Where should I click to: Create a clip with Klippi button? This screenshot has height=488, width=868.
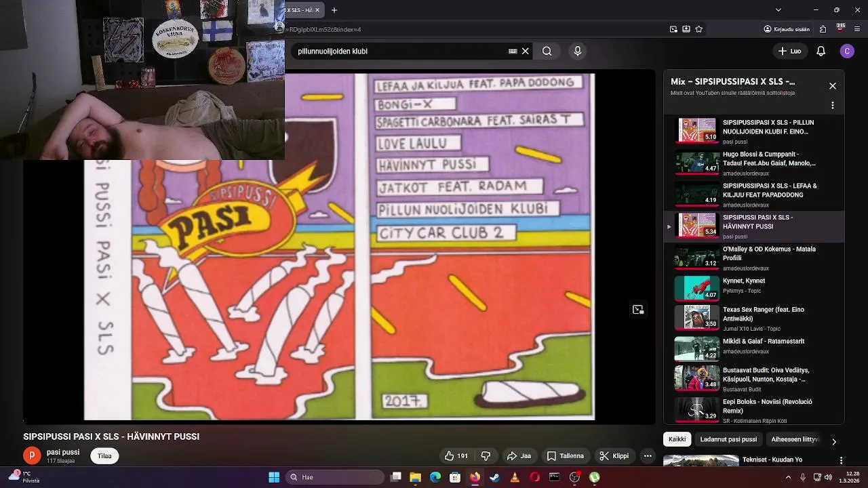[614, 456]
